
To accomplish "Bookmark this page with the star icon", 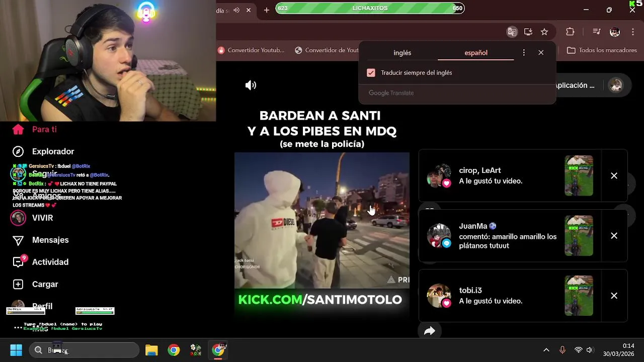I will 544,32.
